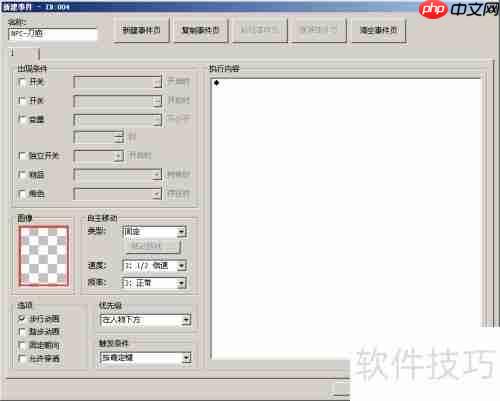The width and height of the screenshot is (500, 401).
Task: Select event page tab 1
Action: (23, 53)
